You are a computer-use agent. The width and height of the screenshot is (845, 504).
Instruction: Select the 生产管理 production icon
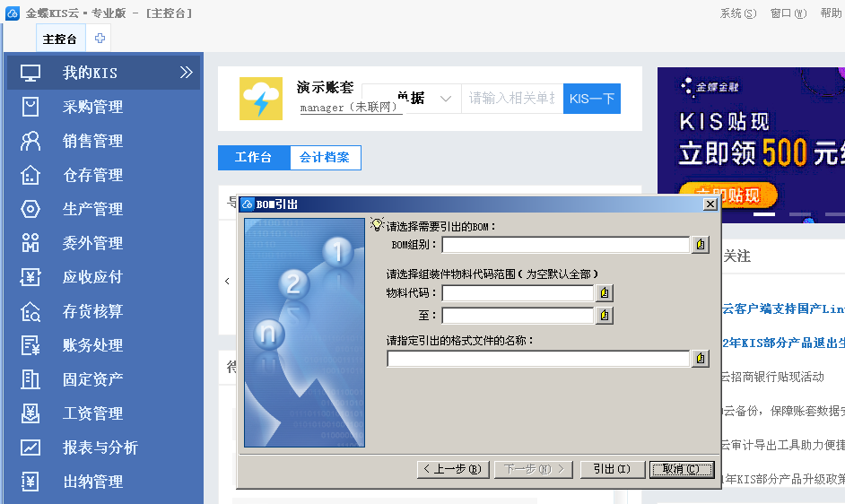click(x=30, y=209)
